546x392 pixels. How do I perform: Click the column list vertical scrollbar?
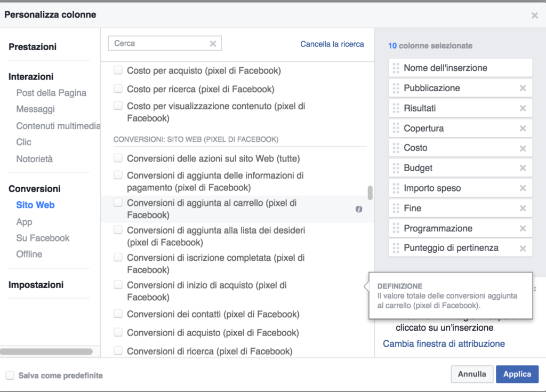coord(370,193)
